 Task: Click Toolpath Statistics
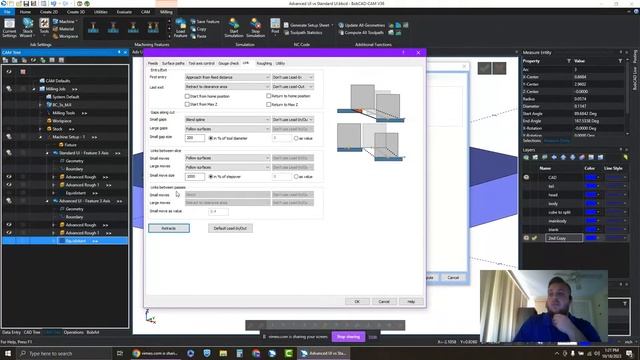pos(303,32)
